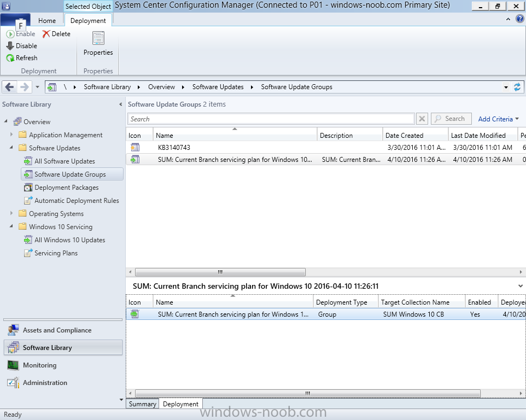Screen dimensions: 526x420
Task: Click the Disable down-arrow icon
Action: coord(10,46)
